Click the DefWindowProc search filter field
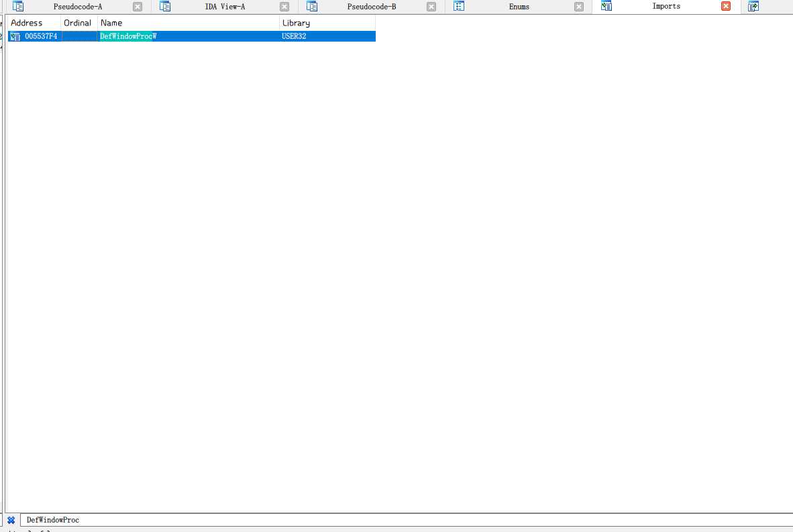Image resolution: width=793 pixels, height=532 pixels. (407, 520)
